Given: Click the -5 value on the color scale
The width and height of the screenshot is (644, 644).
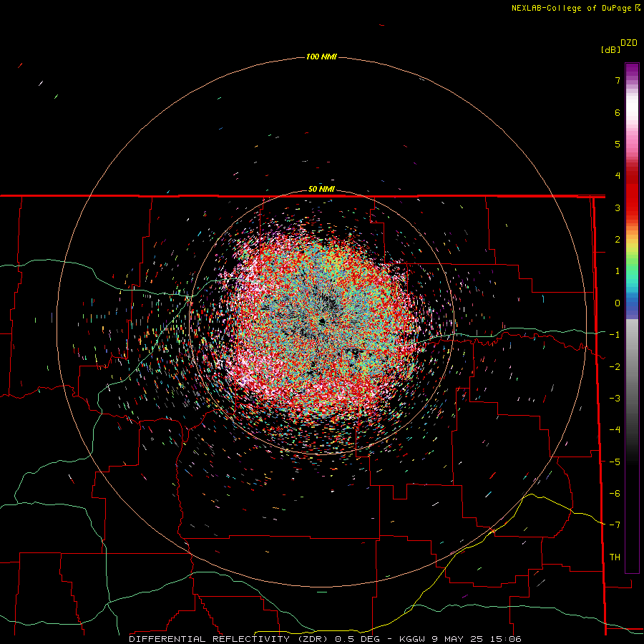Looking at the screenshot, I should pyautogui.click(x=615, y=462).
